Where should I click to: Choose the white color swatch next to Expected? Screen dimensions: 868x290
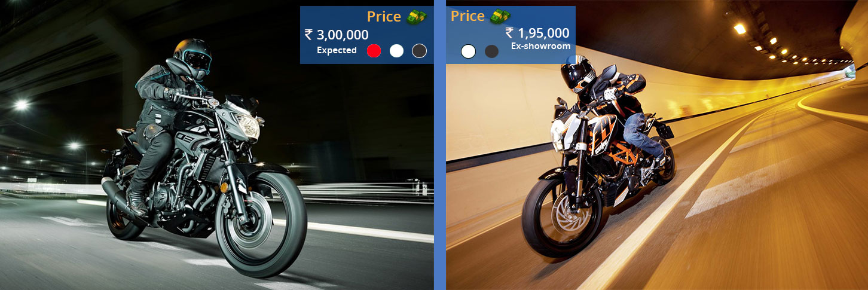point(396,51)
